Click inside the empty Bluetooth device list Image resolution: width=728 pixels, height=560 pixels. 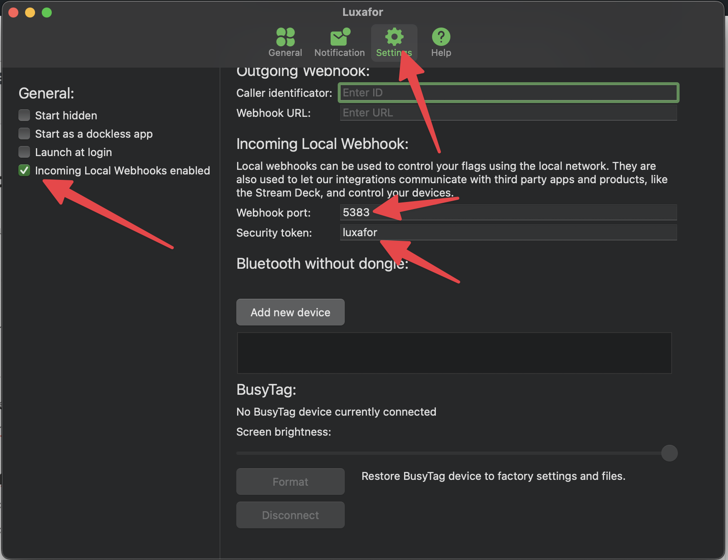(454, 353)
